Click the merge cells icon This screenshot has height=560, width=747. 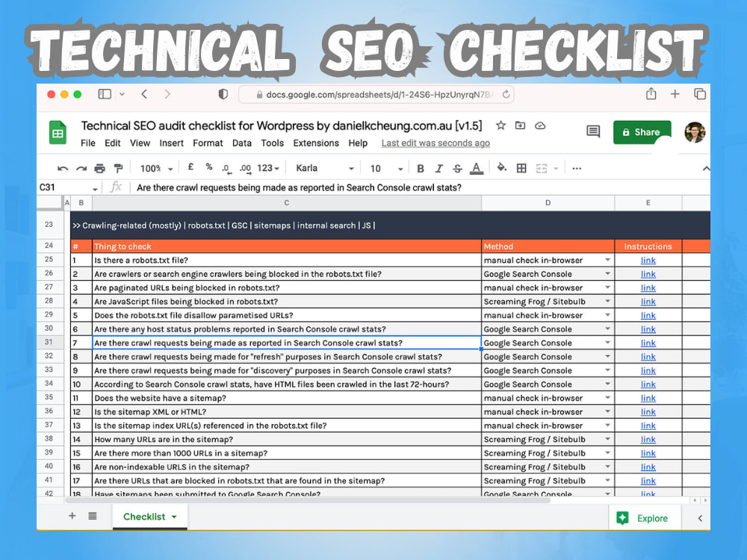(542, 169)
